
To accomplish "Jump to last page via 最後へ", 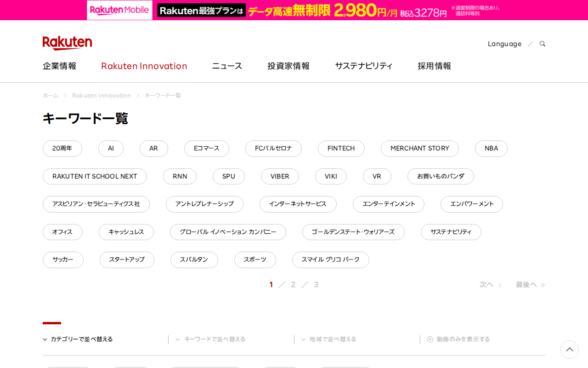I will coord(531,285).
